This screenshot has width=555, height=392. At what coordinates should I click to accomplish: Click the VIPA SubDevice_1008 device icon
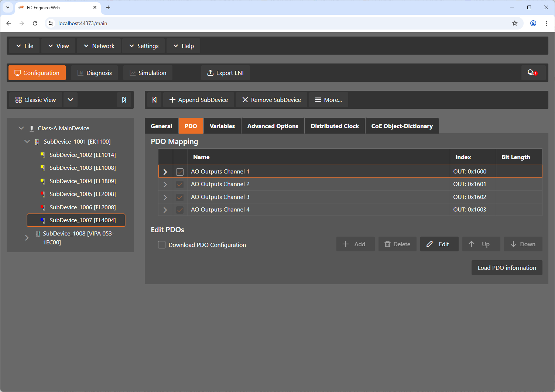pos(38,234)
